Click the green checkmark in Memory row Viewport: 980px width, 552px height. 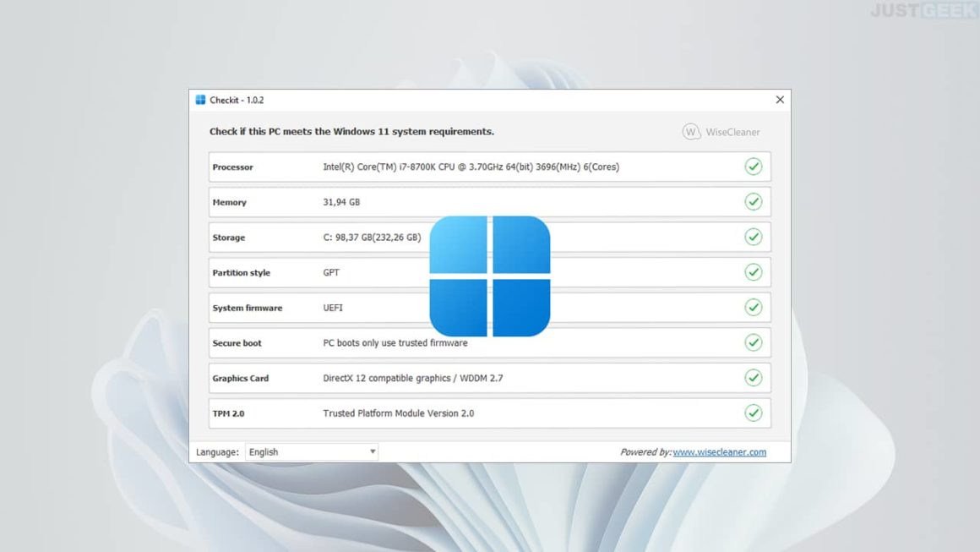click(753, 201)
